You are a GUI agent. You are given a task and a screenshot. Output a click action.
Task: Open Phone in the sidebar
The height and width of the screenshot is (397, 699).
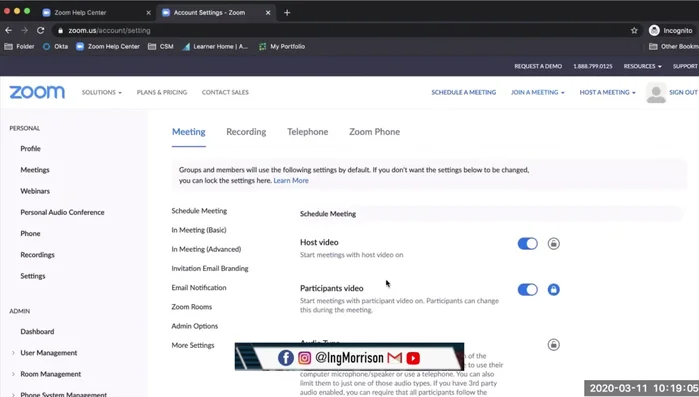[30, 233]
